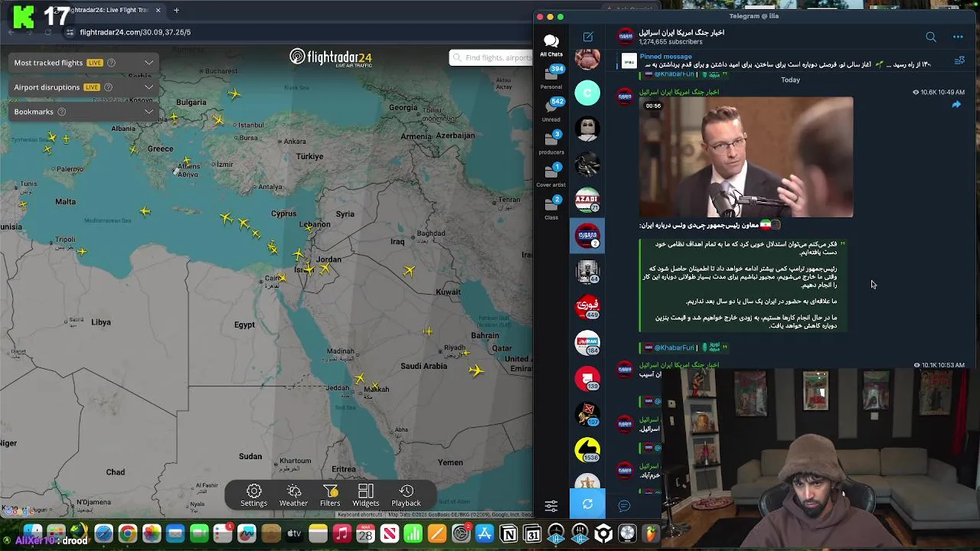Select the Unread chat folder
This screenshot has height=551, width=980.
click(x=551, y=110)
